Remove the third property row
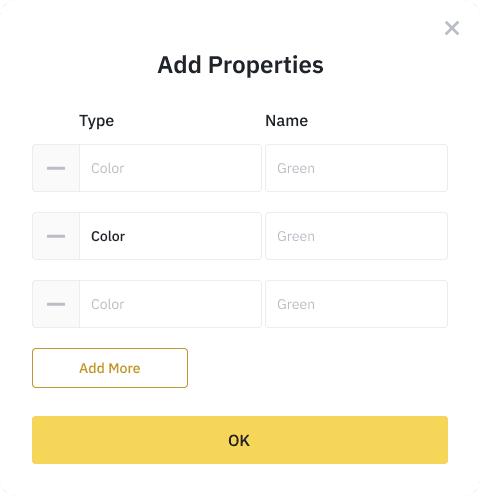This screenshot has height=496, width=480. pos(56,304)
